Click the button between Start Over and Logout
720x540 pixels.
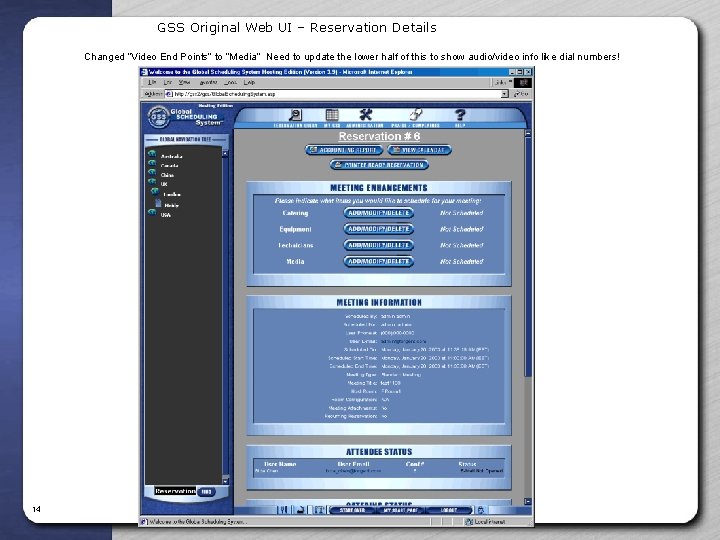(x=400, y=510)
